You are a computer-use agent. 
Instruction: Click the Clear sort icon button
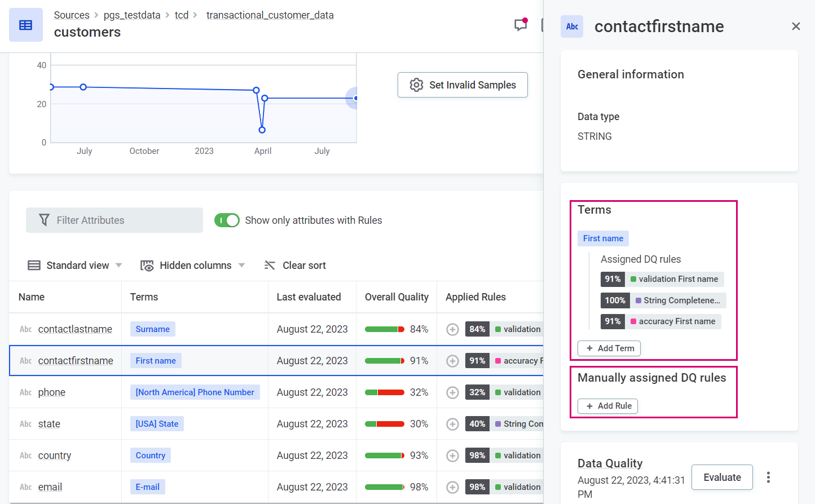click(270, 266)
